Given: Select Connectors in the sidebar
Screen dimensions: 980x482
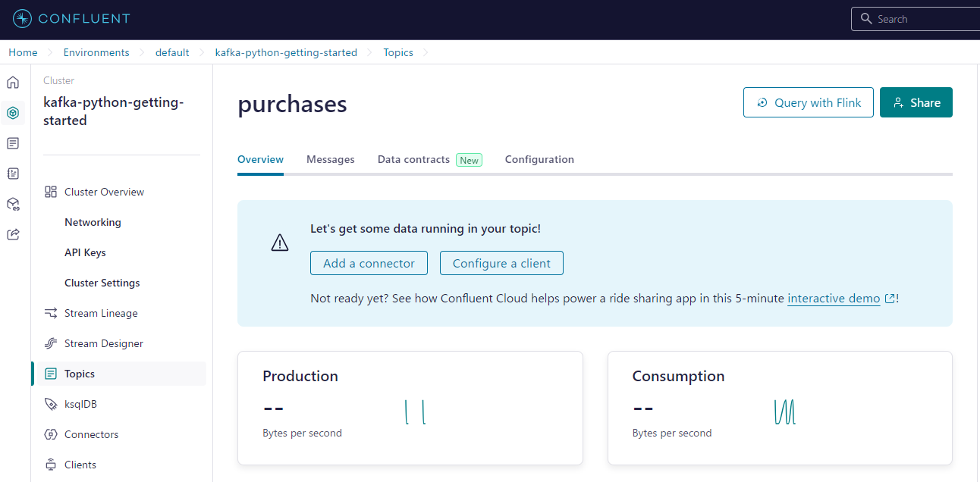Looking at the screenshot, I should click(91, 434).
